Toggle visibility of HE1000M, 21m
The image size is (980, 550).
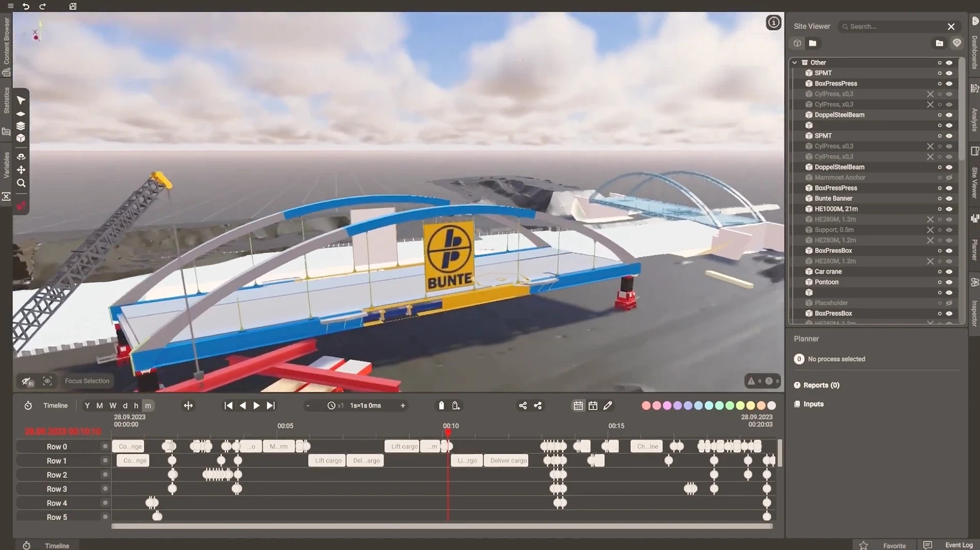tap(949, 209)
